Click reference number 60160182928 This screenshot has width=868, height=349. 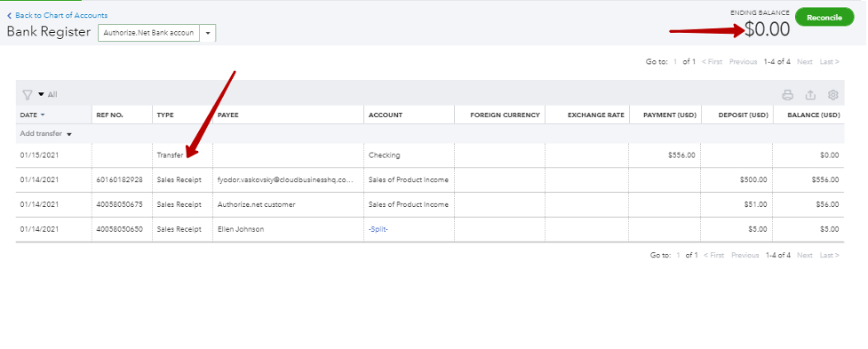[x=120, y=179]
